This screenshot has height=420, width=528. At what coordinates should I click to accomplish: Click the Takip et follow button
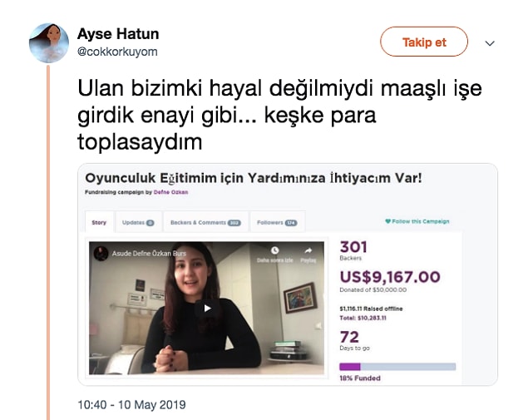[423, 42]
